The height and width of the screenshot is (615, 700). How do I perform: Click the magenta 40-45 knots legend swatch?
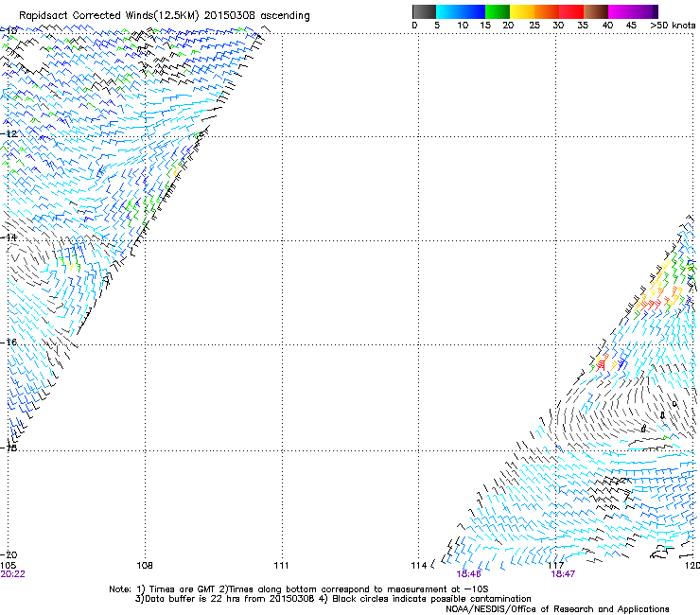point(621,11)
